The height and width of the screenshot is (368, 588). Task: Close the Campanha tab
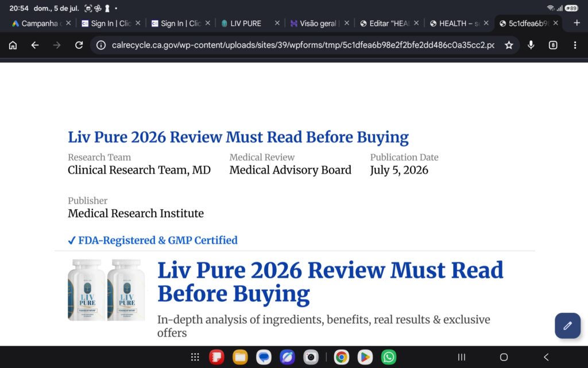[x=68, y=23]
